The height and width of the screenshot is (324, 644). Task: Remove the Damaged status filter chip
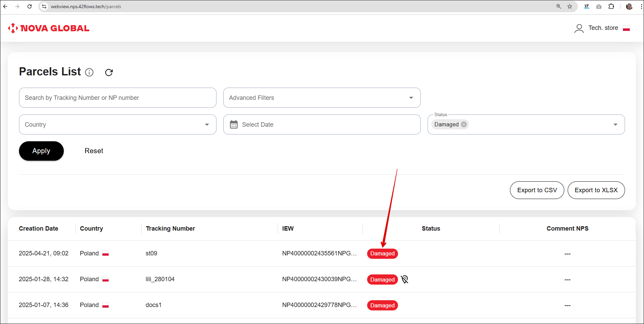(x=464, y=124)
